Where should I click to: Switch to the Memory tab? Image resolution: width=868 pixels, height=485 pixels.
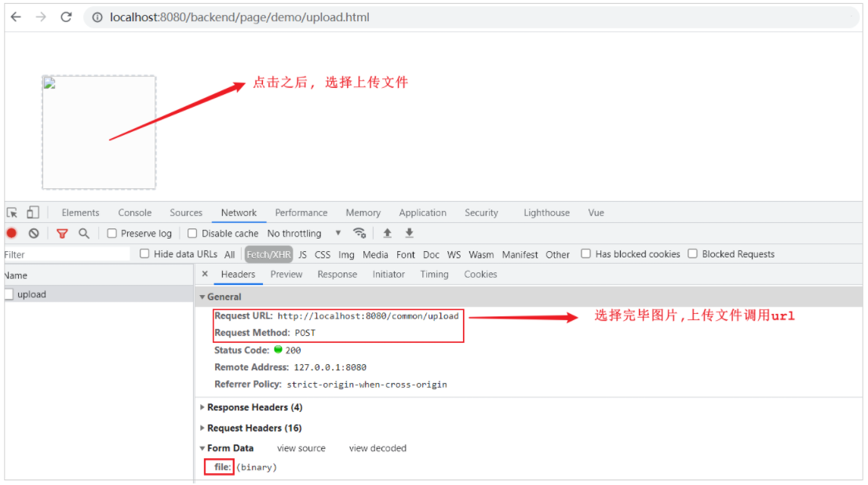363,213
